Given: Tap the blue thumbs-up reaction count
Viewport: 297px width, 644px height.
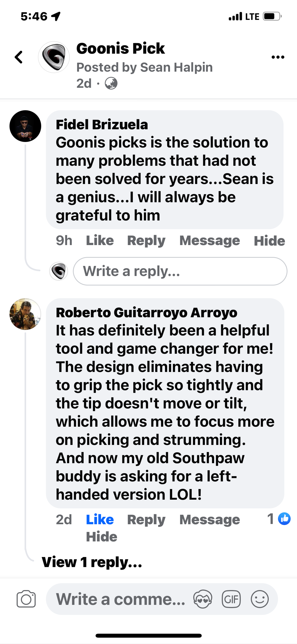Looking at the screenshot, I should [x=279, y=519].
